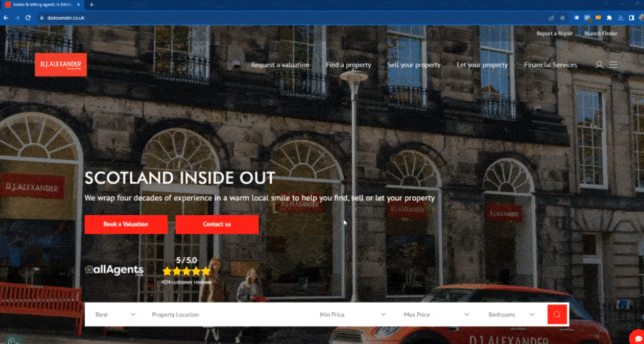Screen dimensions: 644x344
Task: Click the Property Location field
Action: [230, 314]
